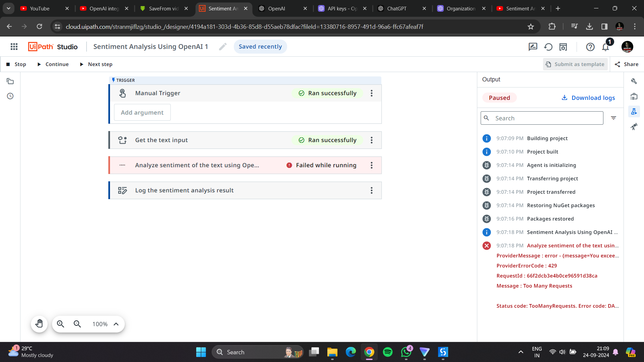Select the 'Building project' log entry
Screen dimensions: 644x362
pyautogui.click(x=550, y=138)
